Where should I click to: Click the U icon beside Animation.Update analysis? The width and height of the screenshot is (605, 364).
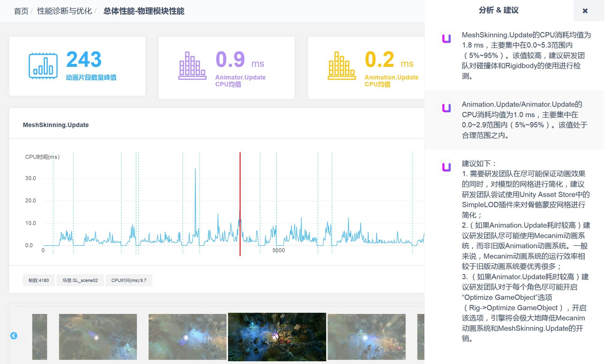coord(446,108)
